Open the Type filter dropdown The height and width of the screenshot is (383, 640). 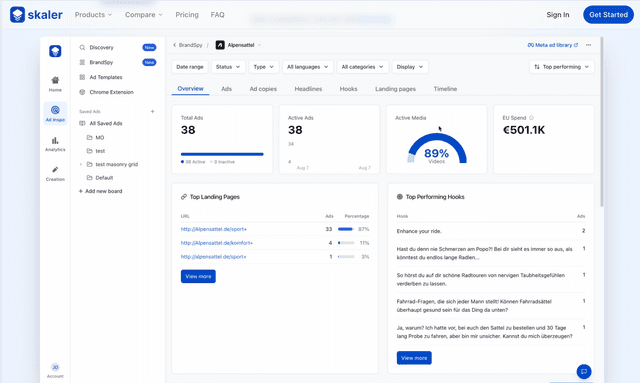264,67
